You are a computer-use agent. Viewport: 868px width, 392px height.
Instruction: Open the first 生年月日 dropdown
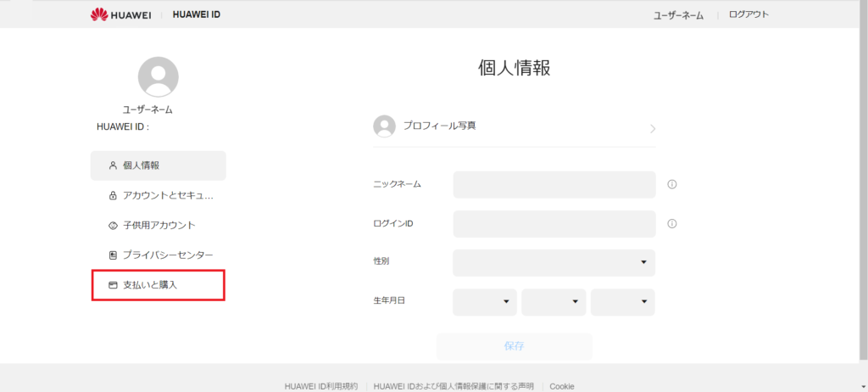point(485,302)
